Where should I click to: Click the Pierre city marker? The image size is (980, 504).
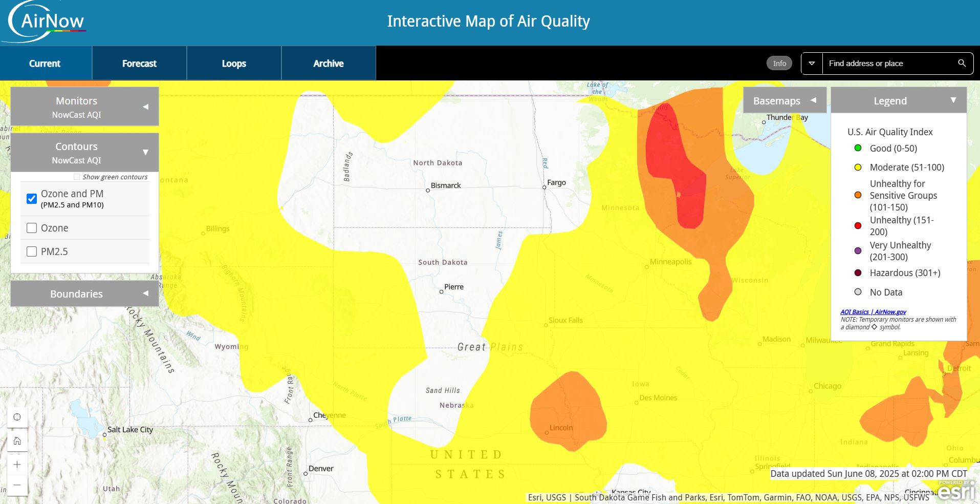(x=441, y=292)
